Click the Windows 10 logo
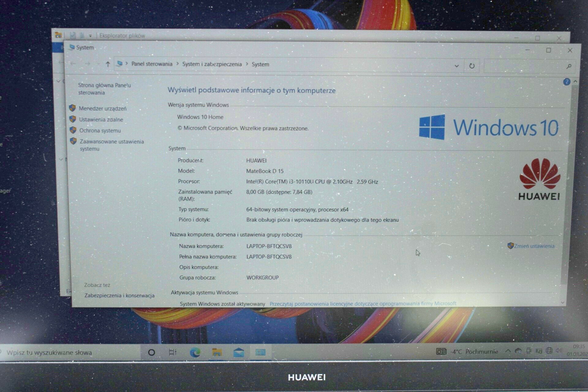 489,127
